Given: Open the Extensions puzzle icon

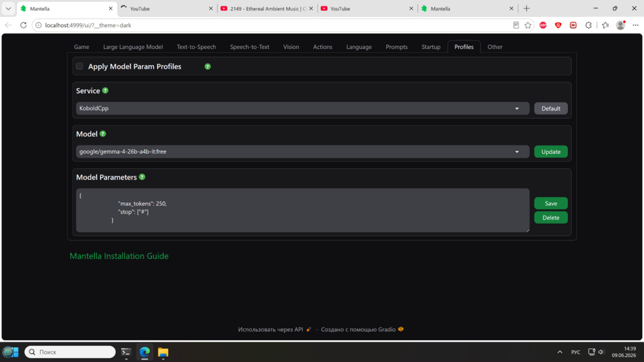Looking at the screenshot, I should pyautogui.click(x=589, y=25).
